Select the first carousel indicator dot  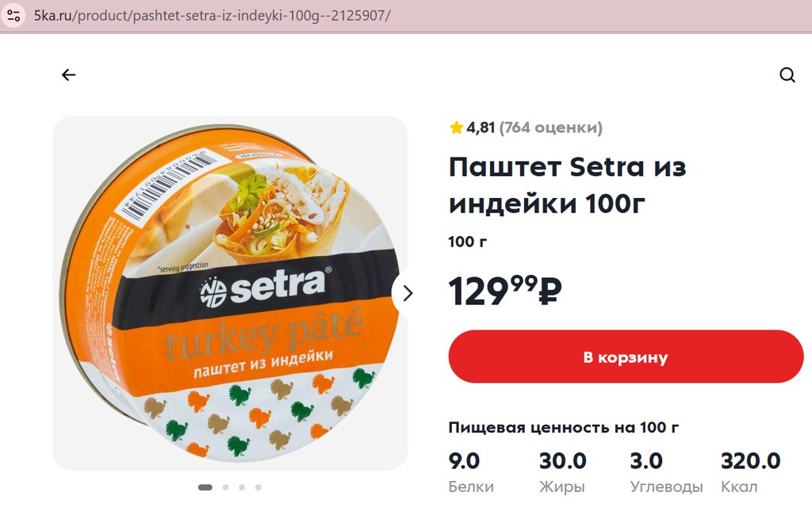205,487
